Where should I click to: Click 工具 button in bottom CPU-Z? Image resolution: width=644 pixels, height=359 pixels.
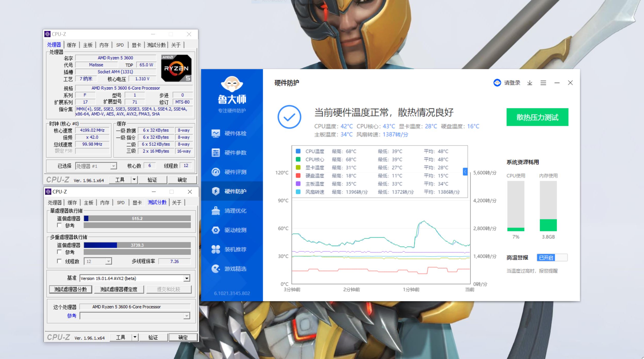[121, 337]
